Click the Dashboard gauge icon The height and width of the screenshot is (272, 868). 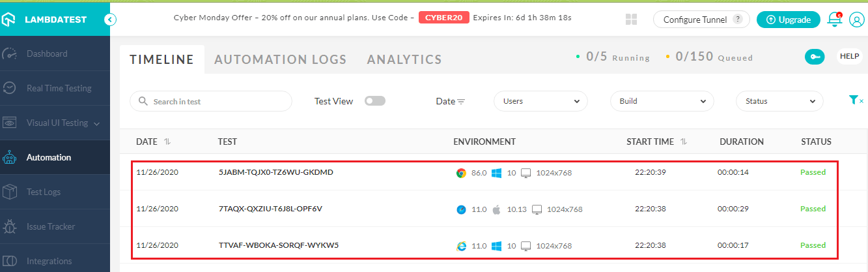point(10,53)
